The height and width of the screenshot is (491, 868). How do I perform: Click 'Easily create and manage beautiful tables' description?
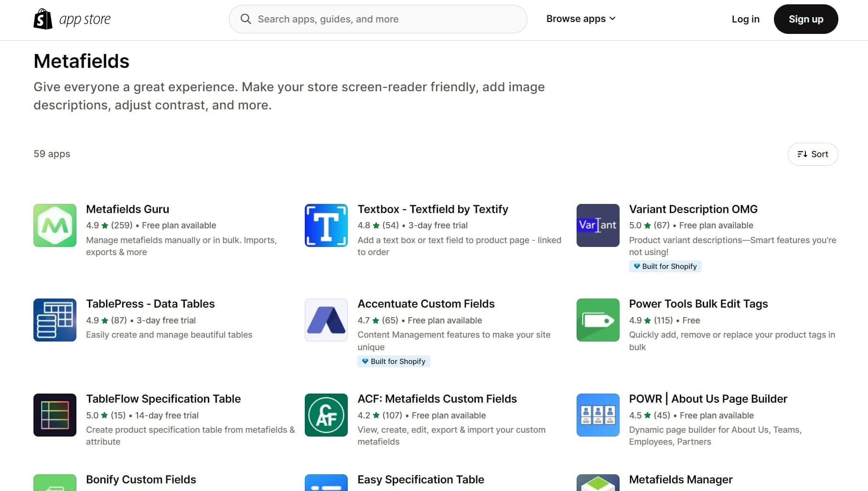[169, 335]
